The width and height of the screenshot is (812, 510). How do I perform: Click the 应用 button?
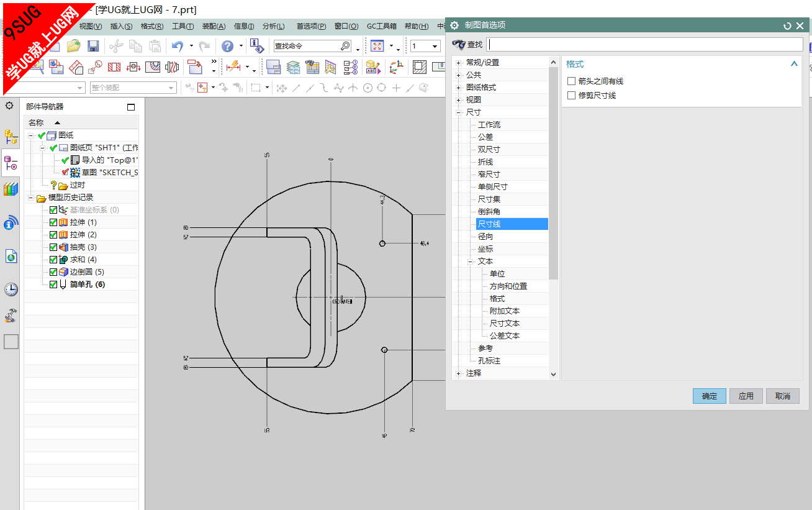pyautogui.click(x=746, y=396)
